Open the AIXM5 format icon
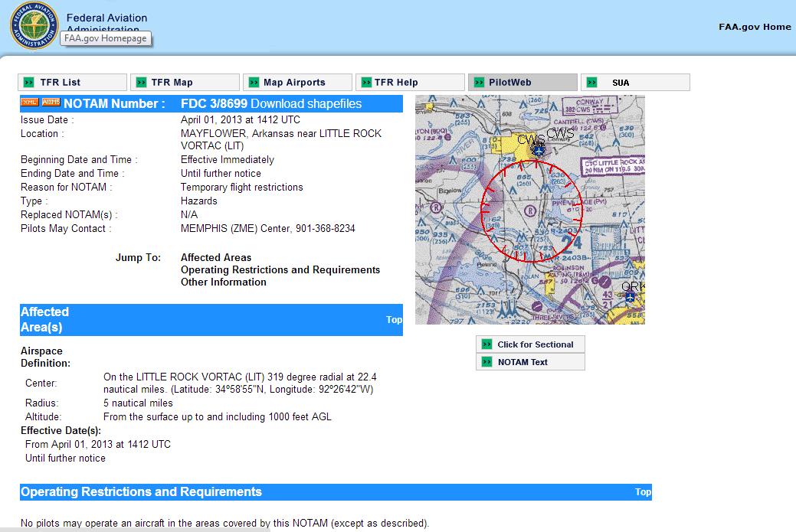 (51, 103)
